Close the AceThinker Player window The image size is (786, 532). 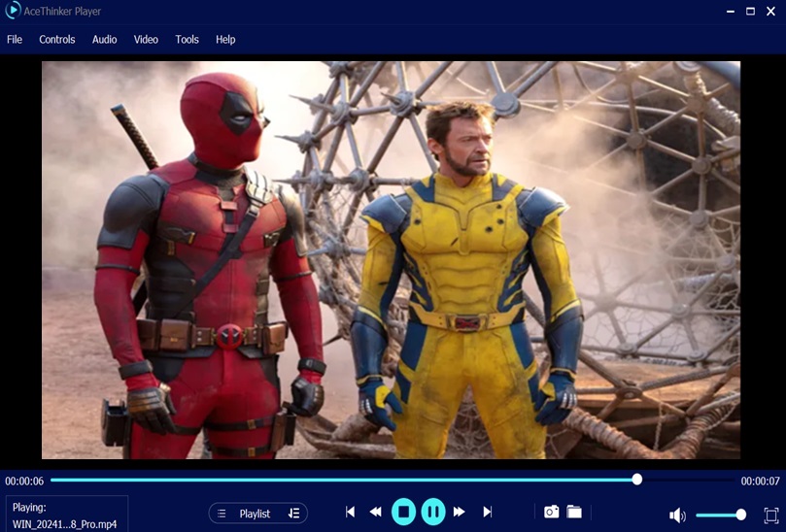771,11
